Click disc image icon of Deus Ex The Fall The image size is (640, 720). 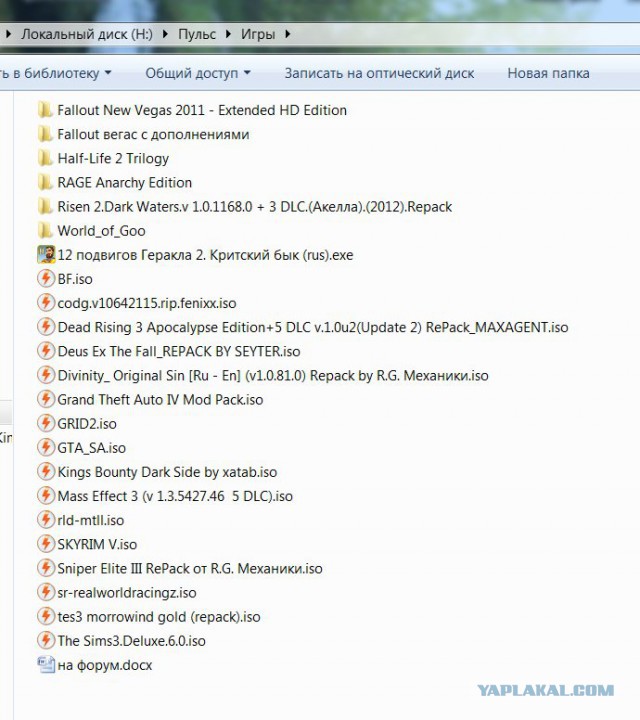tap(46, 351)
